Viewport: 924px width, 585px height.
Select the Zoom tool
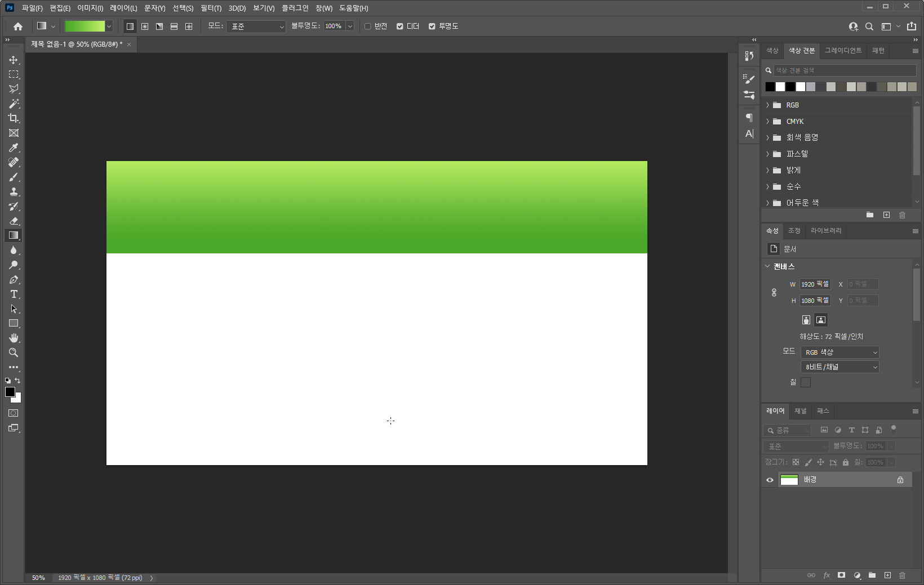pyautogui.click(x=14, y=352)
